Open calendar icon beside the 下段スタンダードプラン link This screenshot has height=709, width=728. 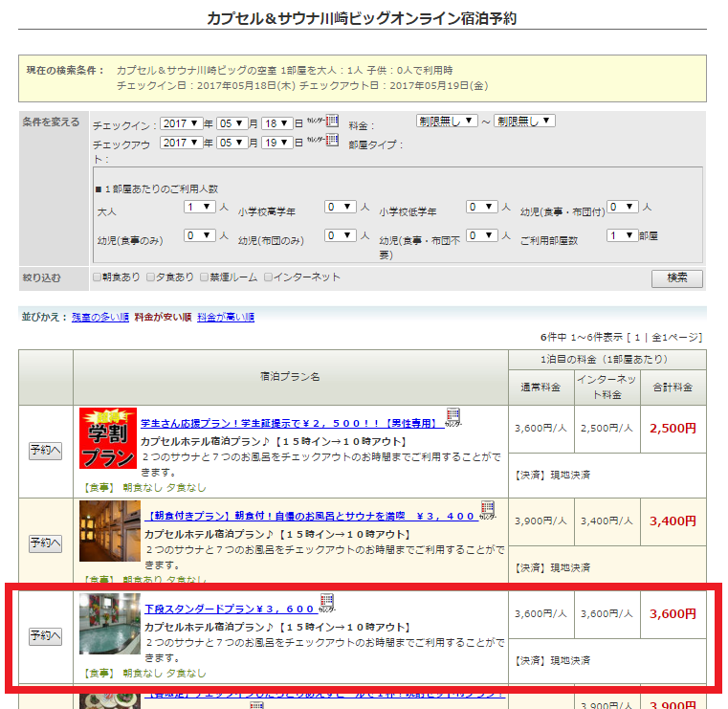point(327,602)
